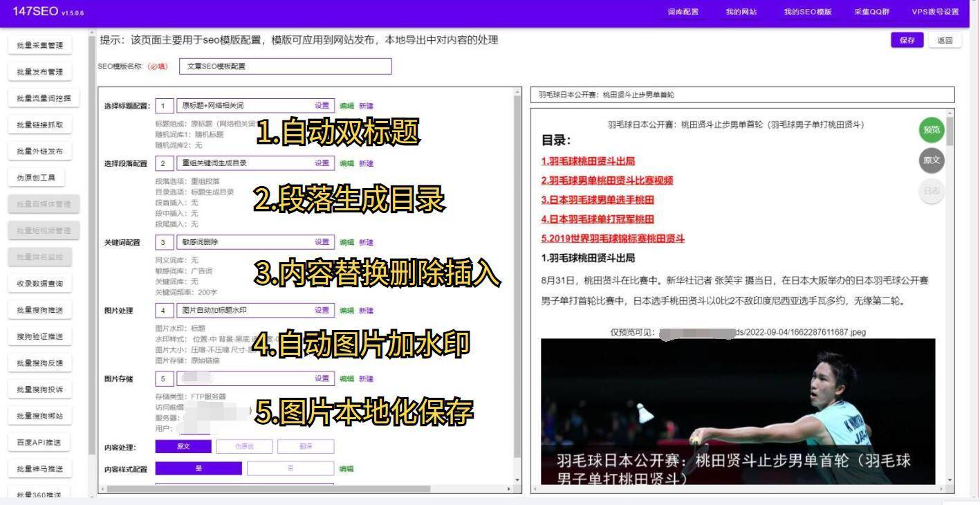Select the 收录数据查询 sidebar tool
This screenshot has width=980, height=505.
pos(39,282)
